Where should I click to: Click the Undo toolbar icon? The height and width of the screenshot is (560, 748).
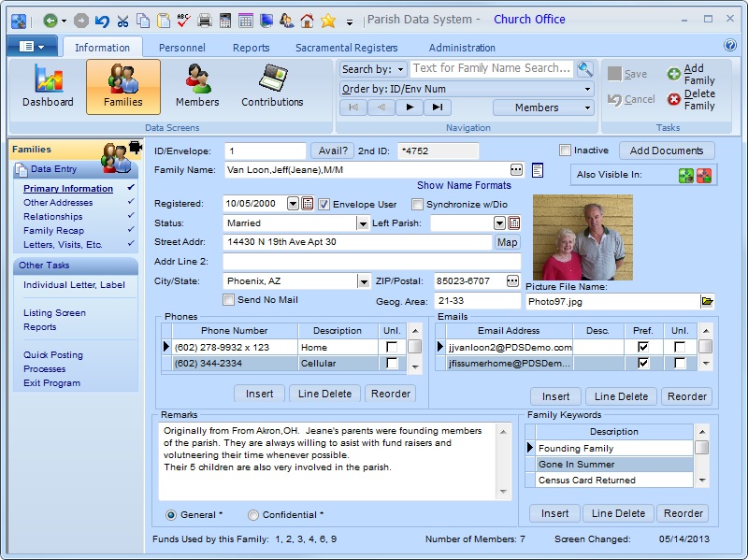[102, 19]
